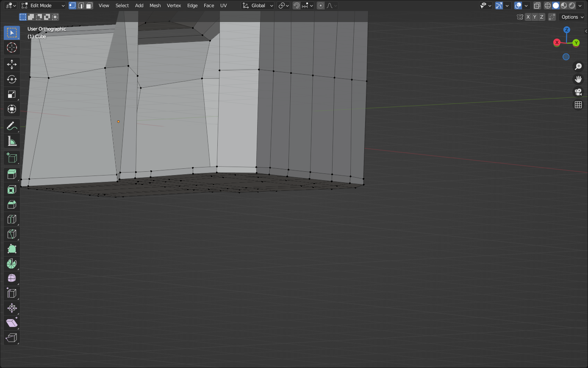Screen dimensions: 588x368
Task: Switch to material preview shading
Action: point(564,6)
